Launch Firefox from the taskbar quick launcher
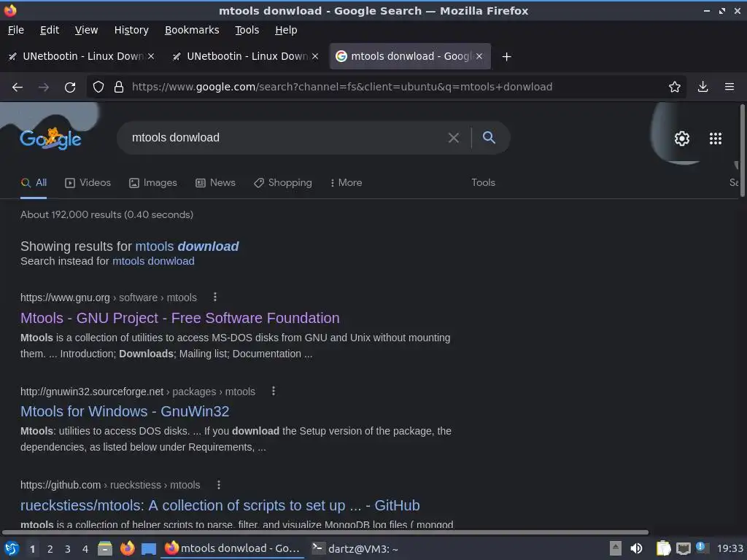The width and height of the screenshot is (747, 560). [127, 548]
